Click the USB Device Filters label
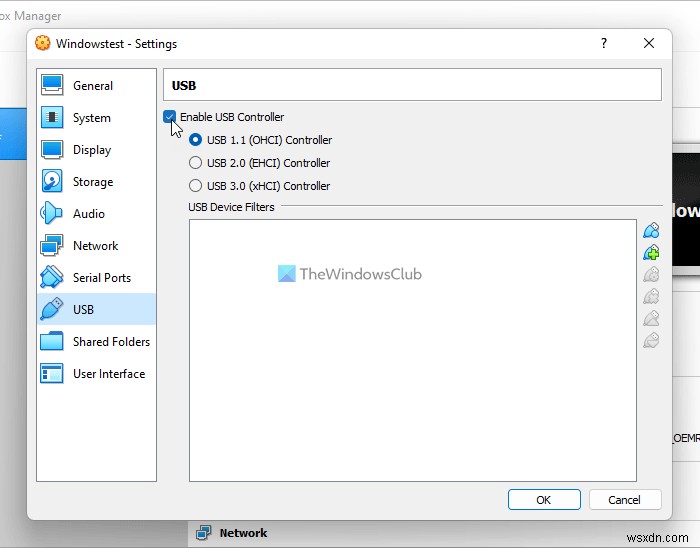Image resolution: width=700 pixels, height=548 pixels. [231, 207]
